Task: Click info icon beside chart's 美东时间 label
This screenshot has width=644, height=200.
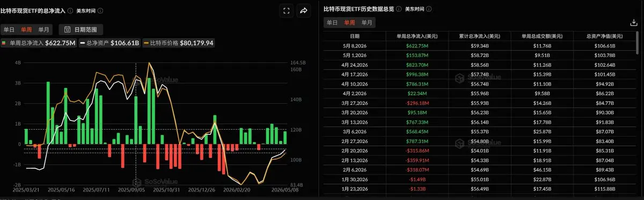Action: click(x=100, y=10)
